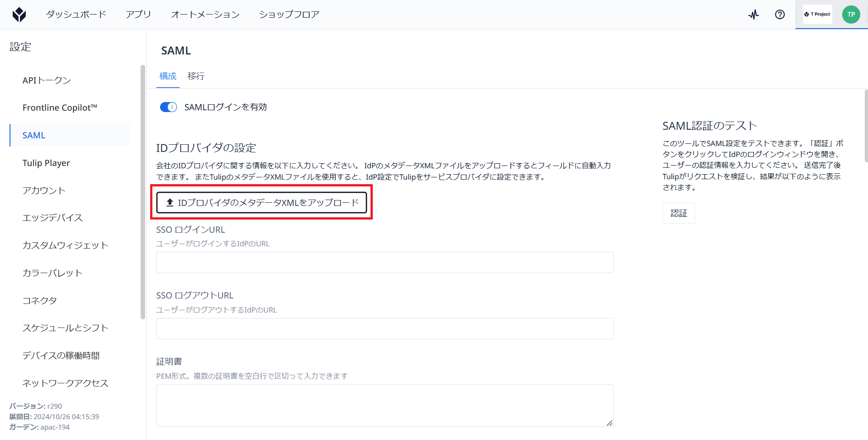This screenshot has width=868, height=440.
Task: Select スケジュールとシフト in sidebar
Action: coord(69,328)
